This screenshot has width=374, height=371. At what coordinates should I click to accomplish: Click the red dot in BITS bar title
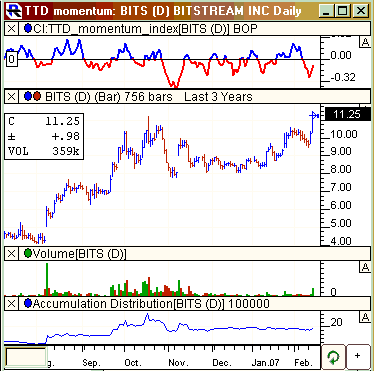pos(37,97)
